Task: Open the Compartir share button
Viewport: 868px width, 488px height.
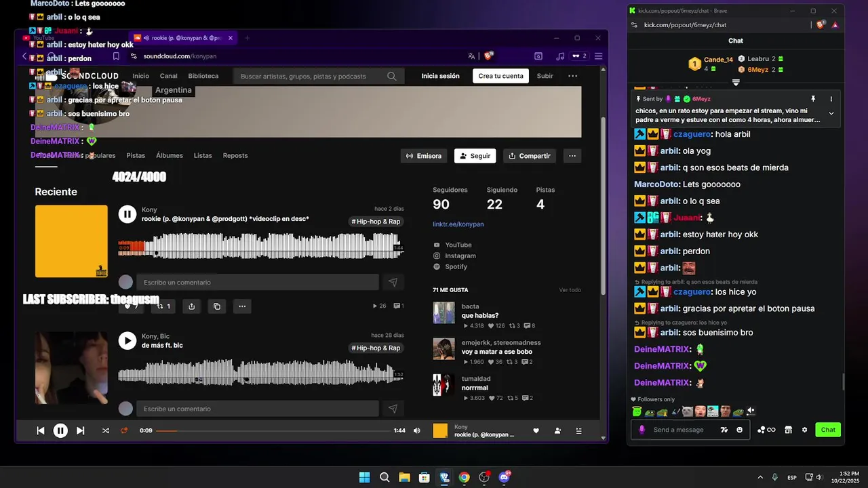Action: pyautogui.click(x=530, y=156)
